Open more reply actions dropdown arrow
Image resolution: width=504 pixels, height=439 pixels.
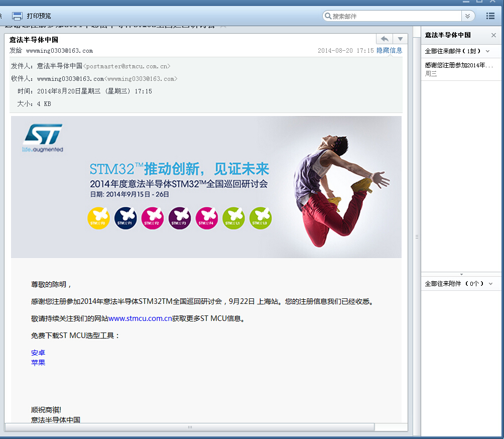coord(400,39)
